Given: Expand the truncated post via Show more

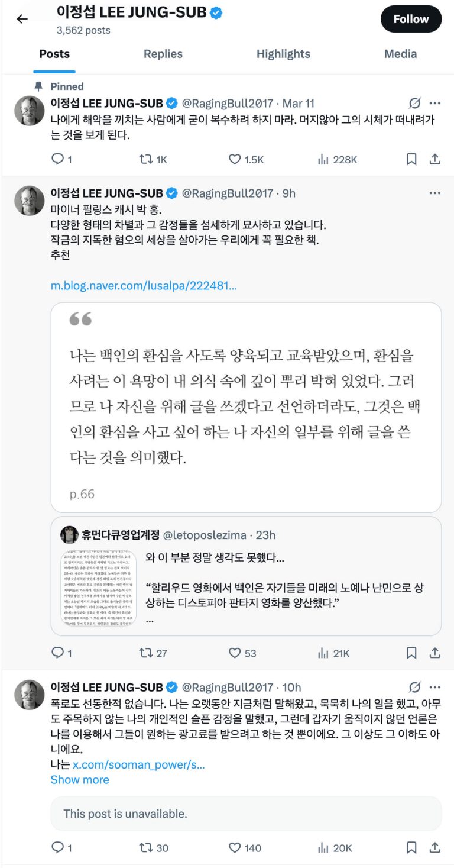Looking at the screenshot, I should [x=80, y=780].
